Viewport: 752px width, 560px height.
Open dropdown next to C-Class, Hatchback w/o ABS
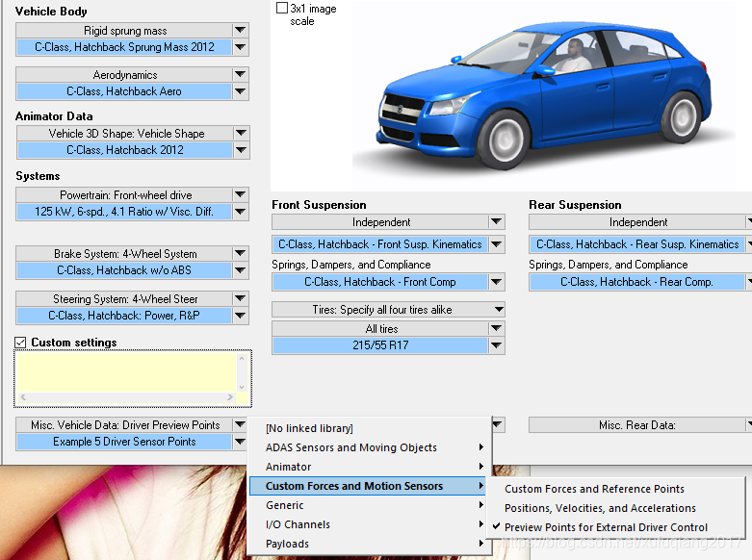point(241,270)
